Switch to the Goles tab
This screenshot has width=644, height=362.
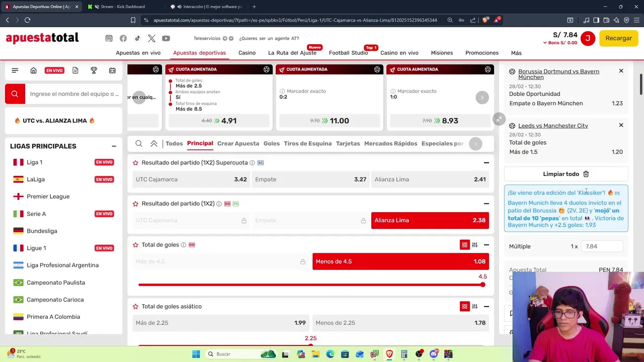271,144
